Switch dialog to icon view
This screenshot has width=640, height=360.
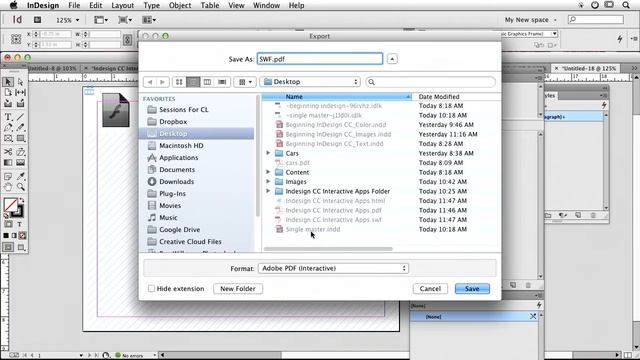[x=179, y=82]
